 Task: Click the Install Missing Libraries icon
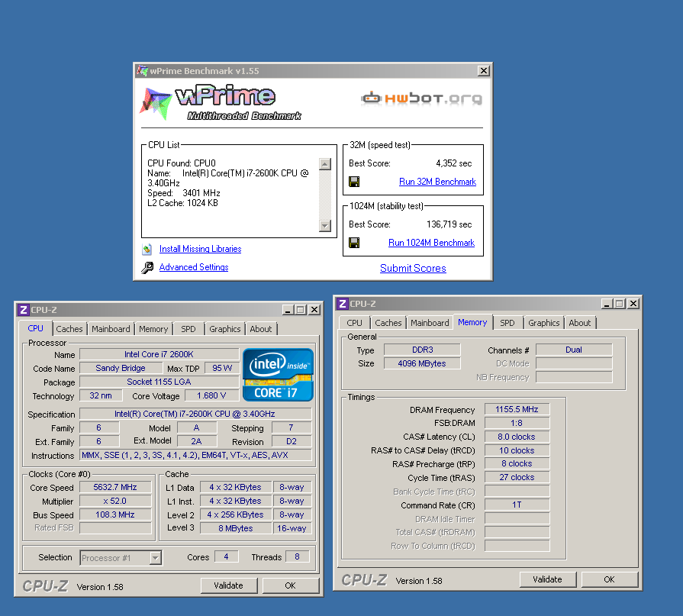147,249
